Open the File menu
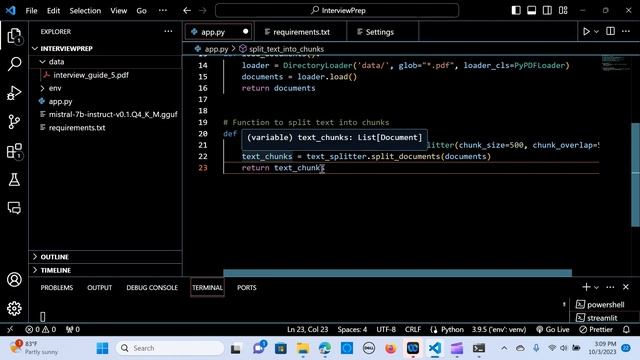 [31, 11]
